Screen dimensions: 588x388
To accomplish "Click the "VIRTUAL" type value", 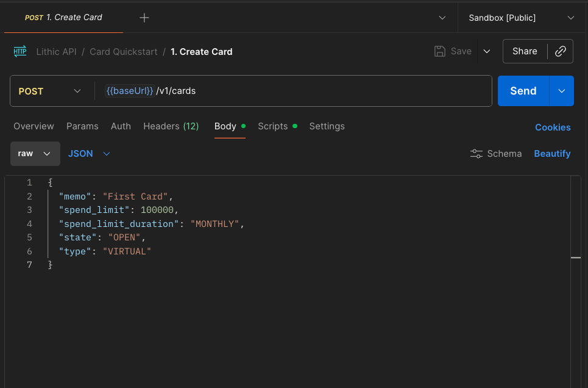I will [127, 251].
